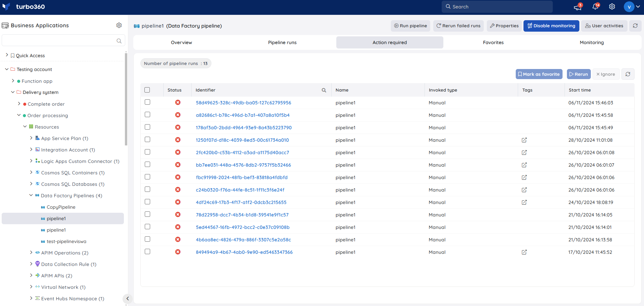Expand APIM Operations (2)
The height and width of the screenshot is (306, 644).
tap(31, 252)
